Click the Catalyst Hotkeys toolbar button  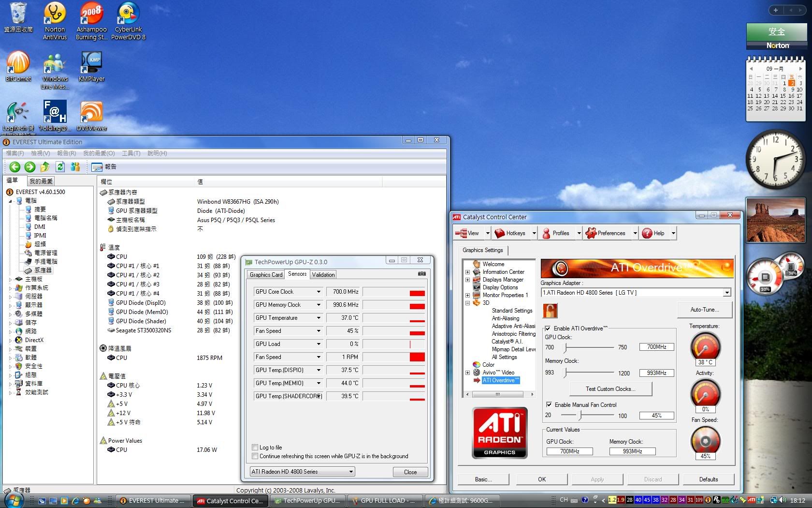(510, 233)
